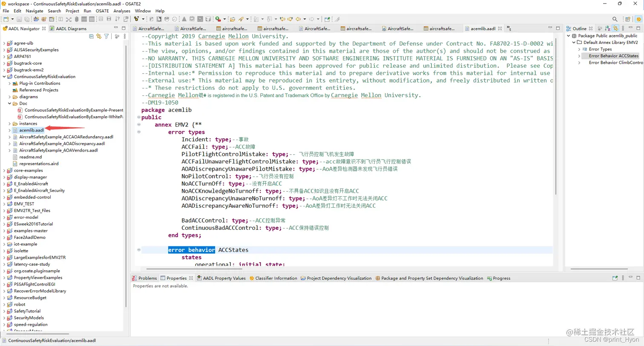The image size is (644, 346).
Task: Click 'package acemlib' line in editor
Action: [167, 110]
